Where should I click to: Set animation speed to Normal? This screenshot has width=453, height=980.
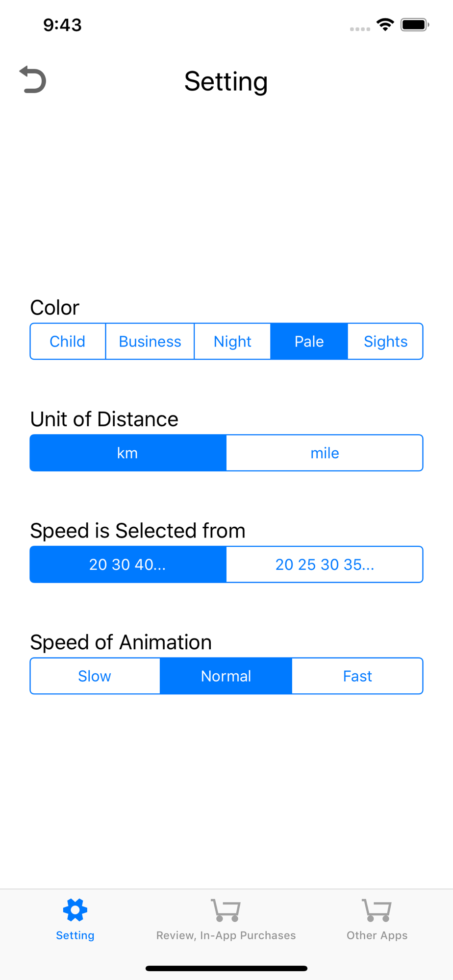click(226, 676)
